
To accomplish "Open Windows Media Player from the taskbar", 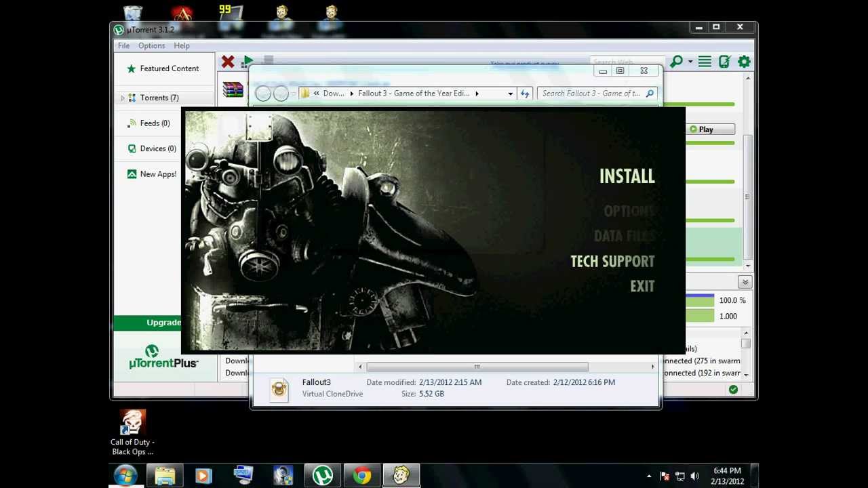I will point(203,476).
